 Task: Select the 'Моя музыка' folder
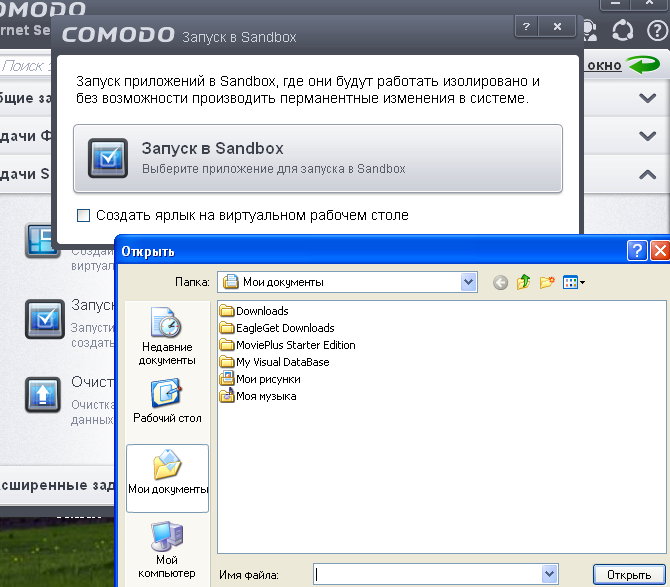point(258,396)
